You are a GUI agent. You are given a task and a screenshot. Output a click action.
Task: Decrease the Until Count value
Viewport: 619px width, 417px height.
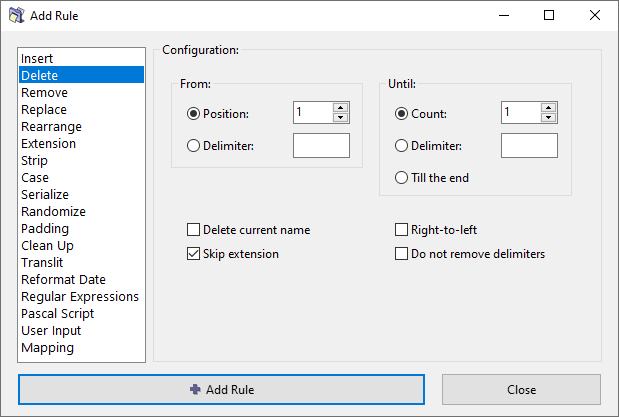coord(549,118)
